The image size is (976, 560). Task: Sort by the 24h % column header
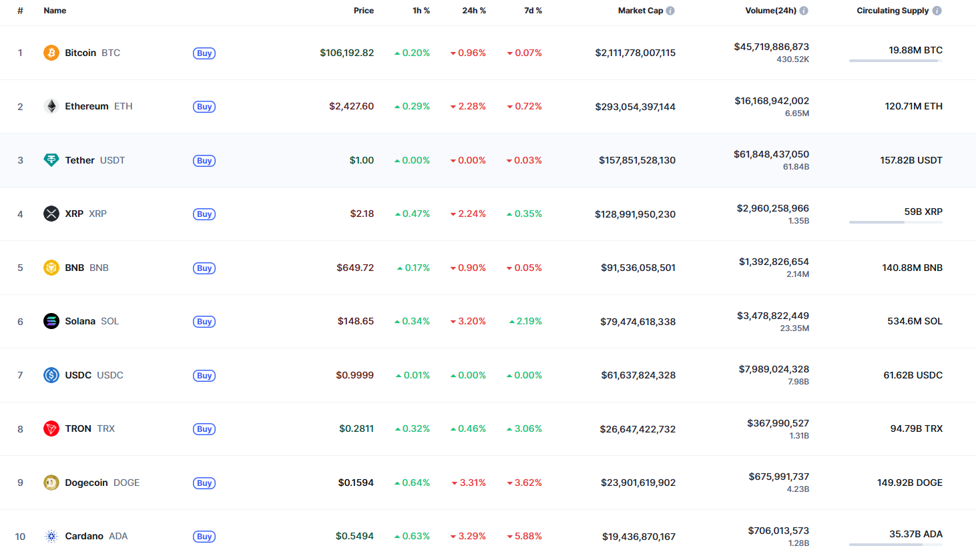click(474, 11)
